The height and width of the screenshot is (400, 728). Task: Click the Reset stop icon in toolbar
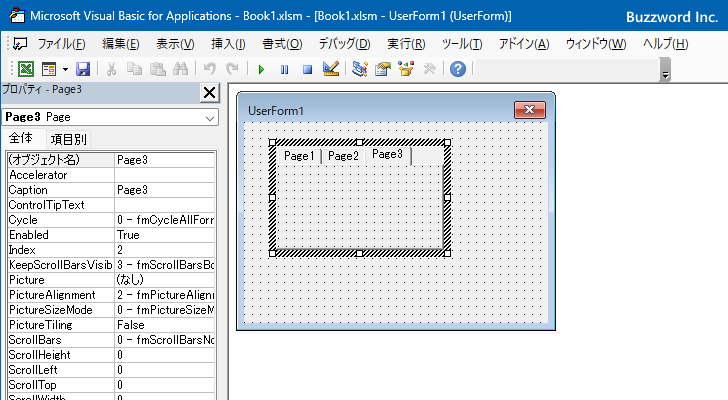(307, 69)
